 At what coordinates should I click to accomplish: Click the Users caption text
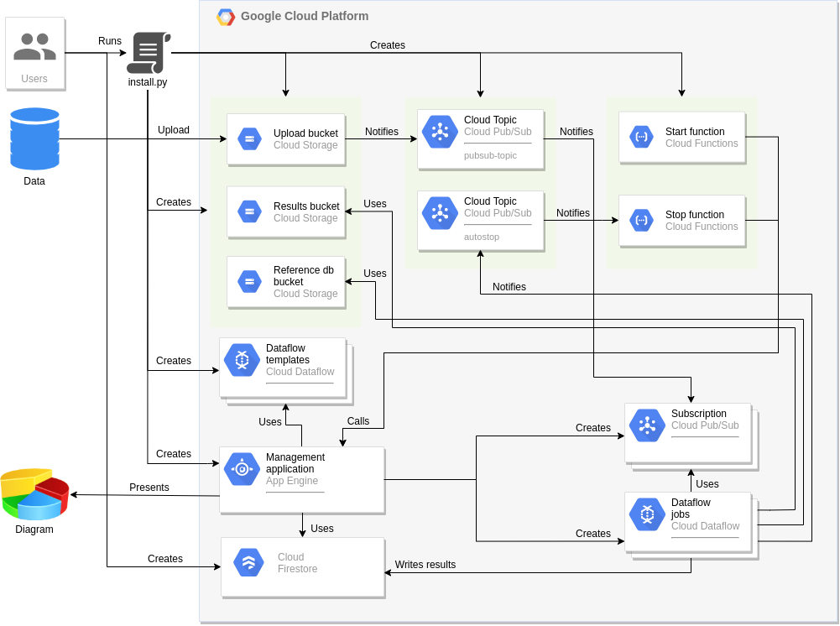tap(34, 79)
